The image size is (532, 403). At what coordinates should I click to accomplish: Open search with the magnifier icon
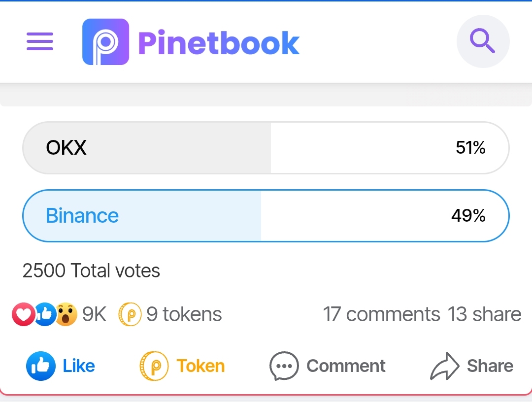pos(483,41)
